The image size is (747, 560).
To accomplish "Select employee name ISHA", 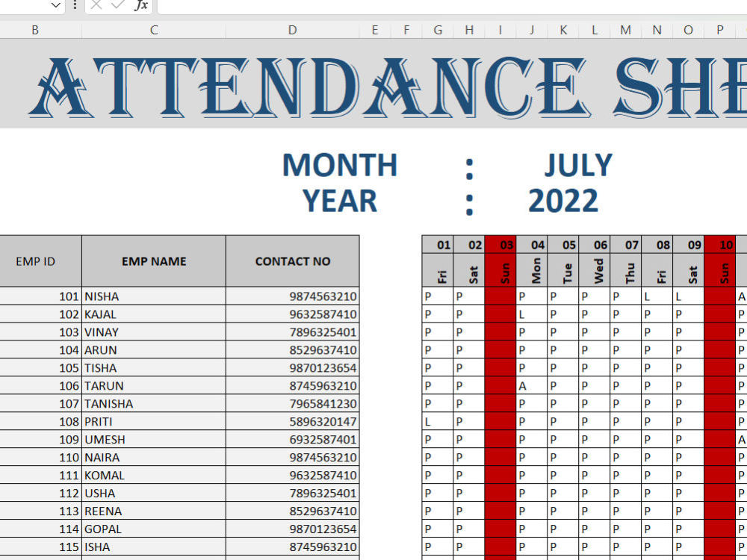I will 154,547.
